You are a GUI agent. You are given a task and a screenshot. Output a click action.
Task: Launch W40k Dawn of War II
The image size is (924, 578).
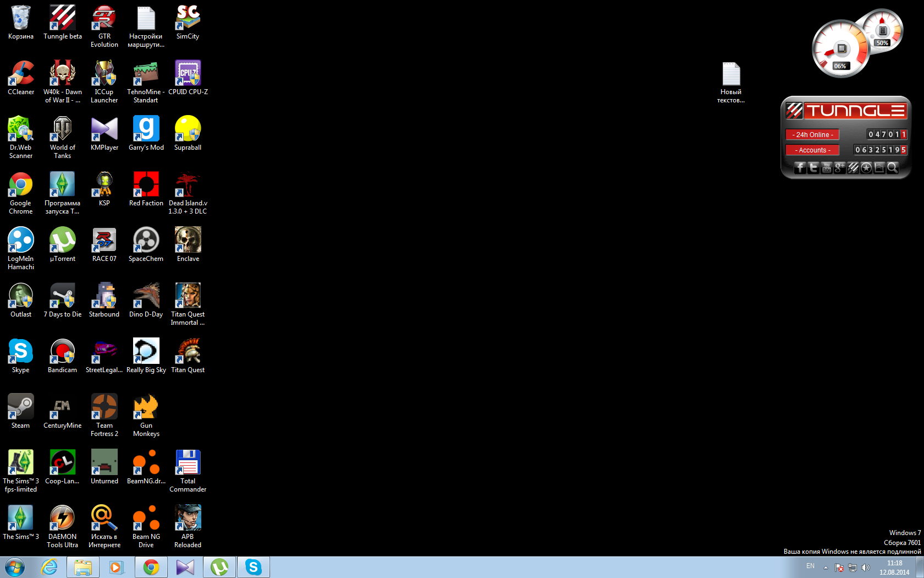tap(63, 82)
